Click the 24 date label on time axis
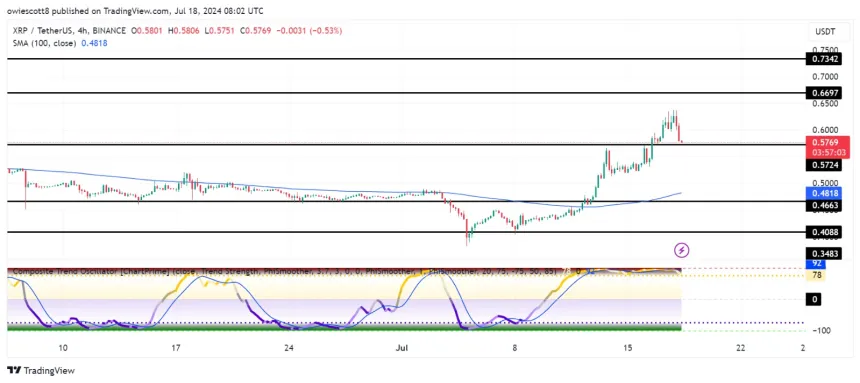860x383 pixels. [x=290, y=348]
